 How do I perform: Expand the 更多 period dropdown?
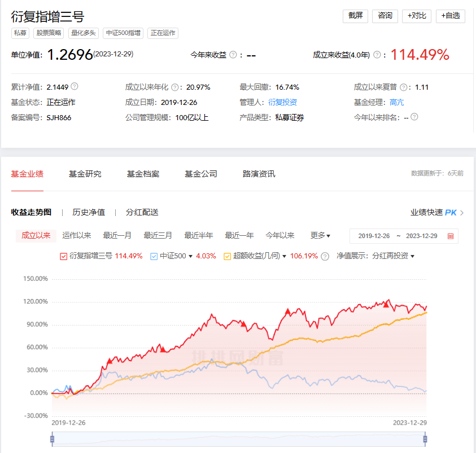pyautogui.click(x=320, y=236)
